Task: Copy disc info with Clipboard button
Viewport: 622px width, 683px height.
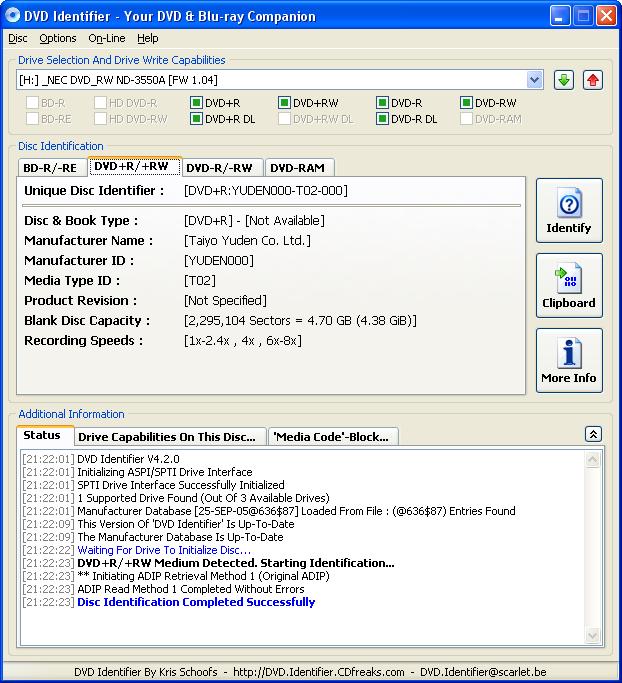Action: coord(569,285)
